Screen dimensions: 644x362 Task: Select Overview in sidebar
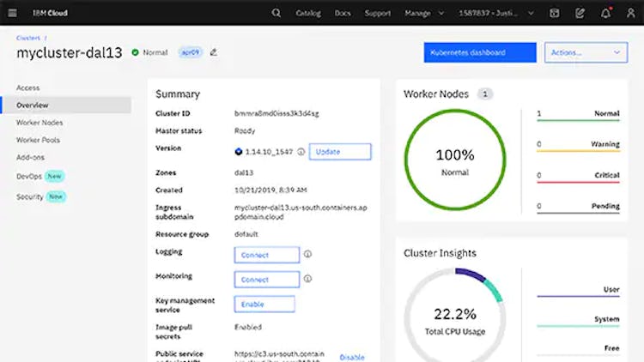tap(66, 105)
